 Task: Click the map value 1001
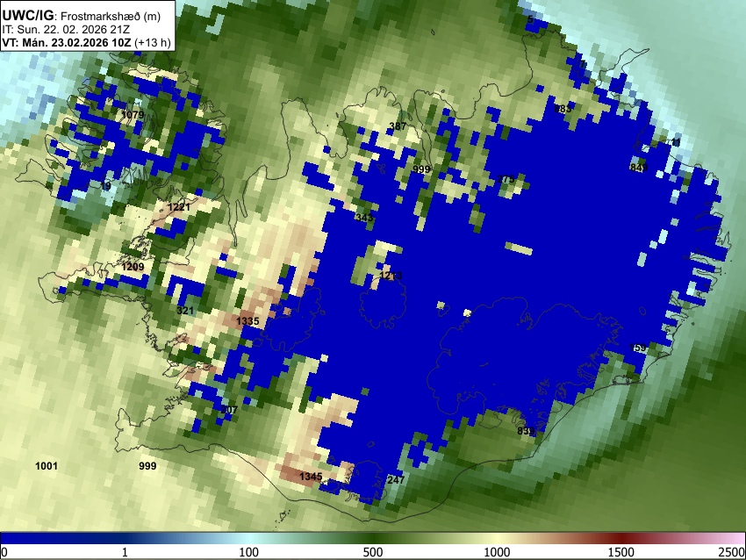[47, 466]
